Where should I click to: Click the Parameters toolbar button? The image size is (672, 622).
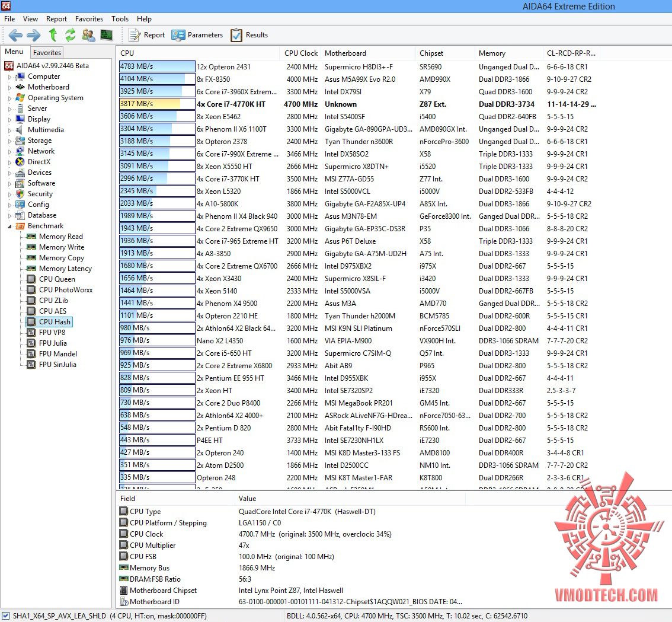tap(197, 35)
